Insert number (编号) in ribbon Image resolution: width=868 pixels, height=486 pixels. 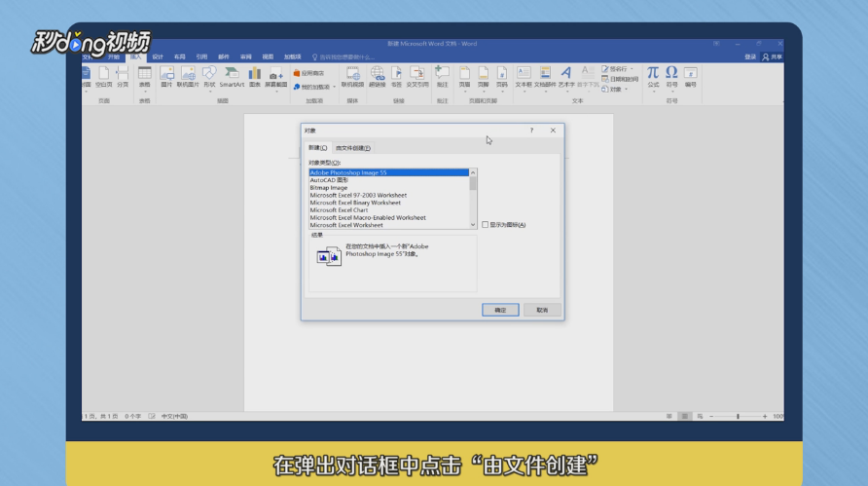click(x=690, y=77)
